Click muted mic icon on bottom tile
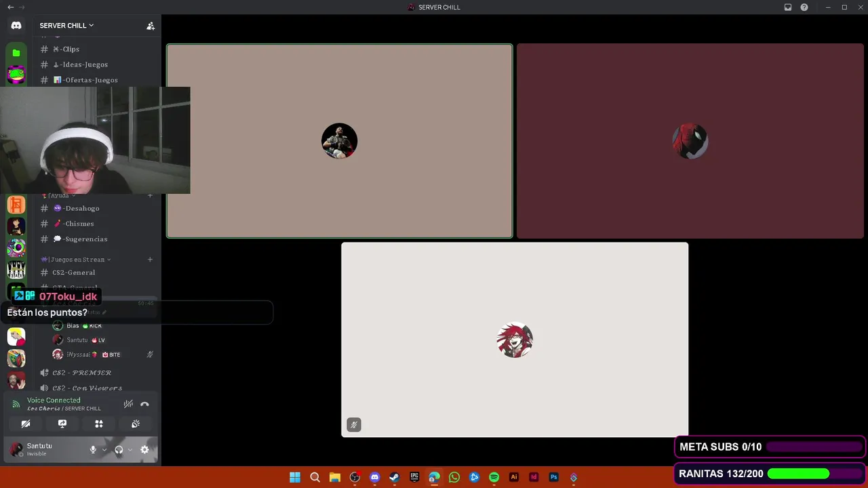Screen dimensions: 868x488 (353, 425)
